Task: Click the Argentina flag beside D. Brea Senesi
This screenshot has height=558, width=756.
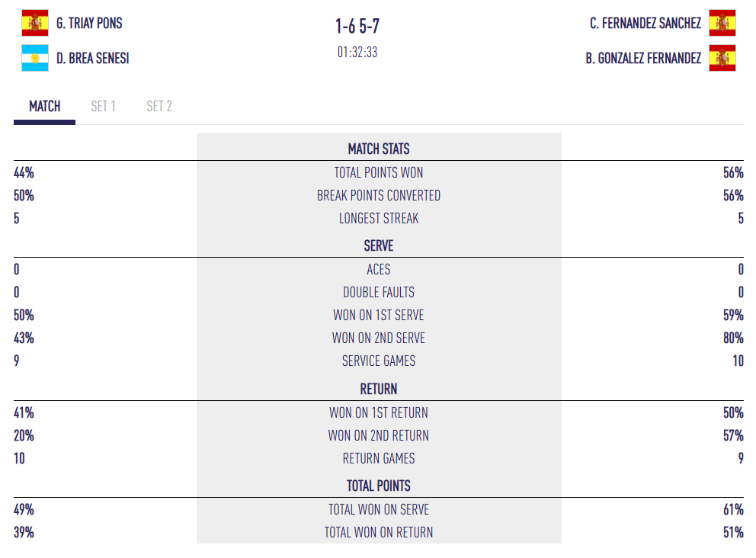Action: coord(35,58)
